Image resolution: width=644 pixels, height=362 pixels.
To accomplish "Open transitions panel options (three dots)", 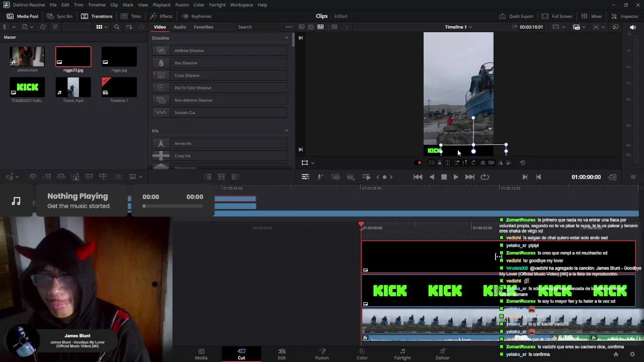I will click(289, 27).
